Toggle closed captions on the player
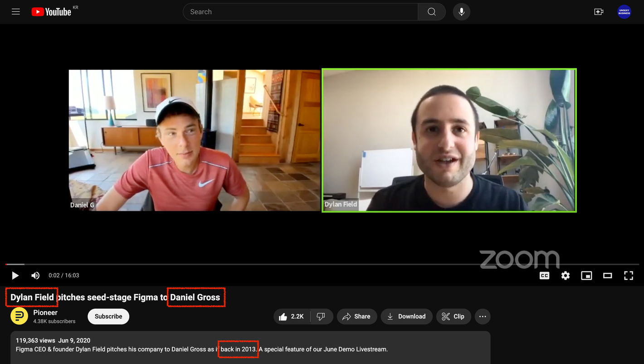Viewport: 644px width, 364px height. point(544,275)
